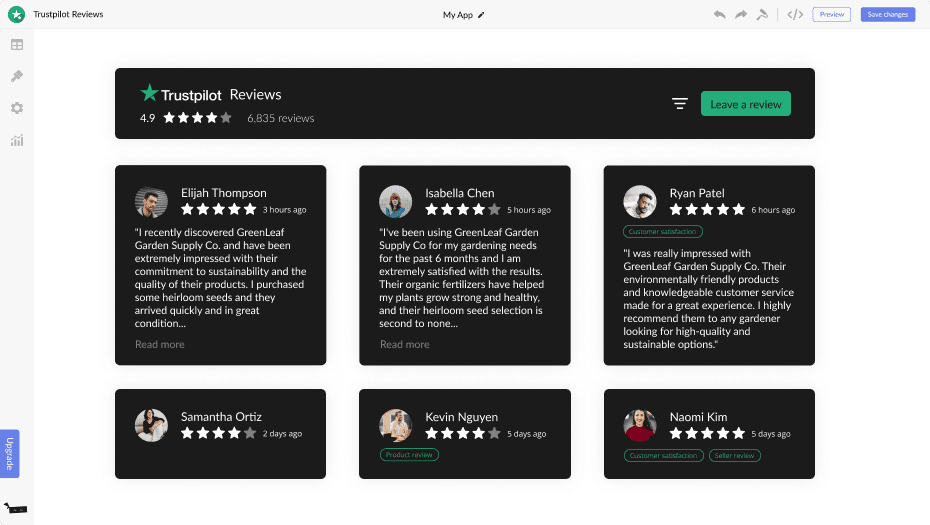Image resolution: width=930 pixels, height=525 pixels.
Task: Click Isabella Chen's star rating
Action: (x=463, y=209)
